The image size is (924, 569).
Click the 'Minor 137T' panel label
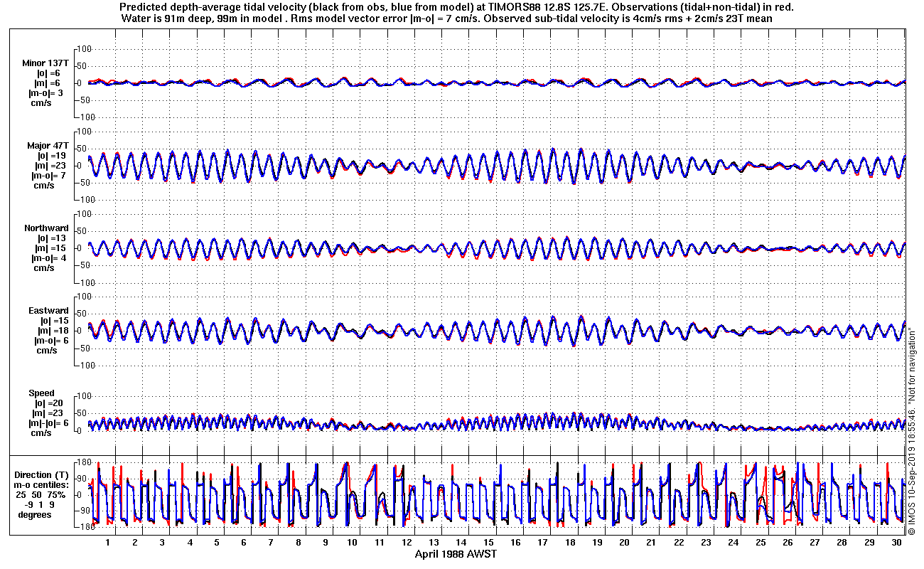[x=45, y=63]
